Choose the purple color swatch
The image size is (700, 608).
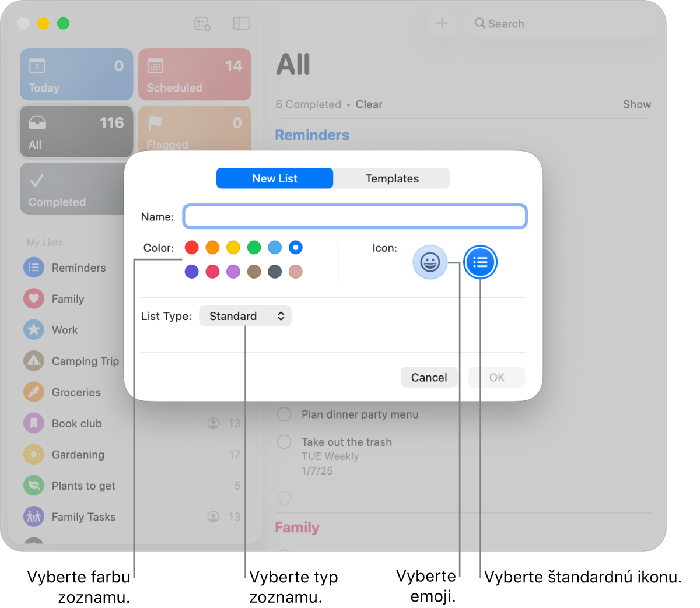(233, 272)
